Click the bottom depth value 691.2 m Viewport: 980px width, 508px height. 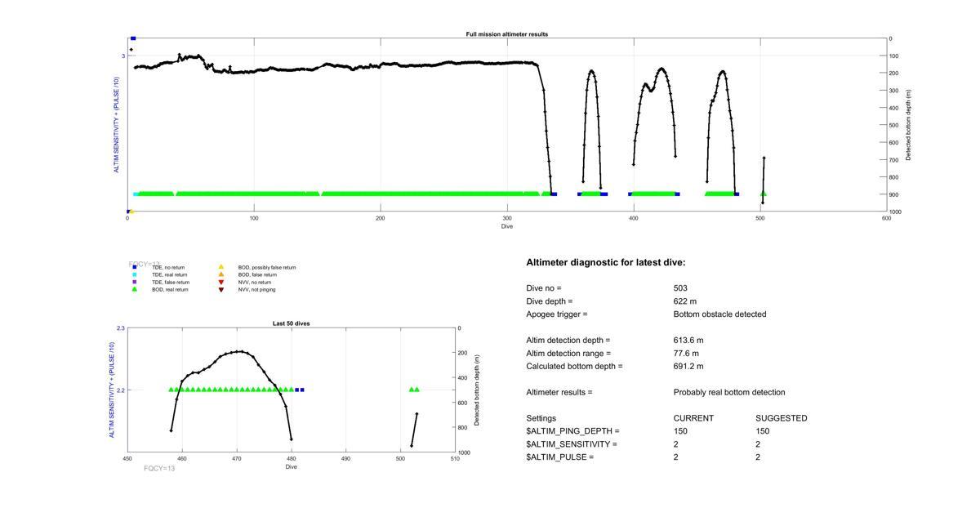tap(688, 367)
